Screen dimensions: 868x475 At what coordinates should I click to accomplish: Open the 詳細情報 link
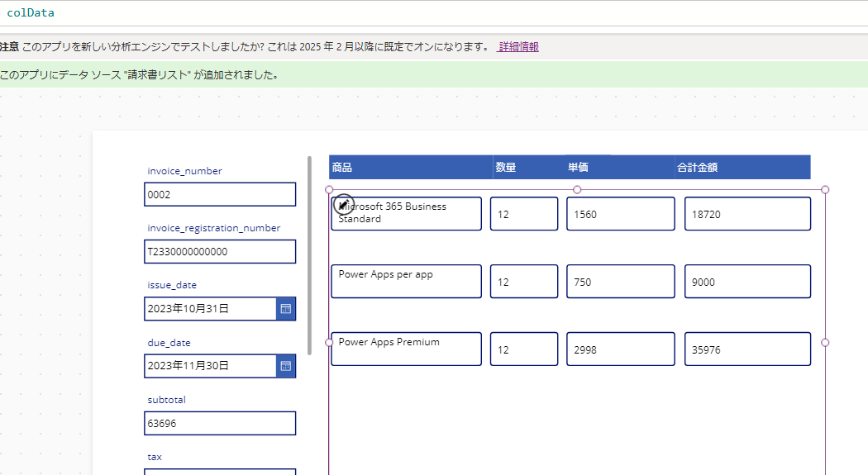(518, 47)
